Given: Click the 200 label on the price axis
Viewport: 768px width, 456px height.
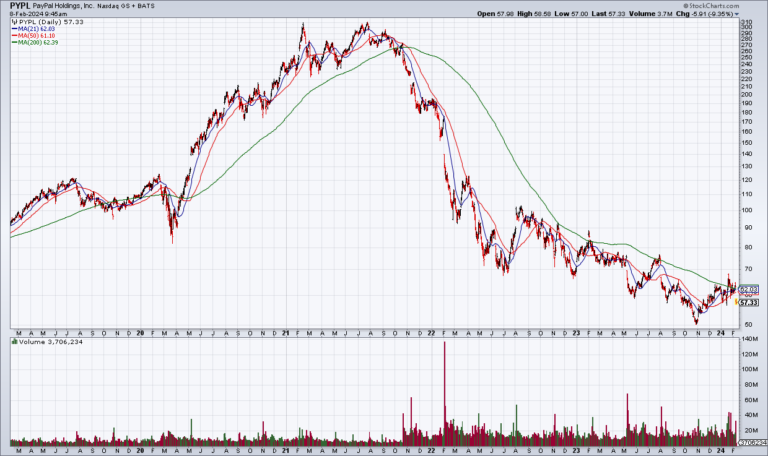Looking at the screenshot, I should point(746,95).
